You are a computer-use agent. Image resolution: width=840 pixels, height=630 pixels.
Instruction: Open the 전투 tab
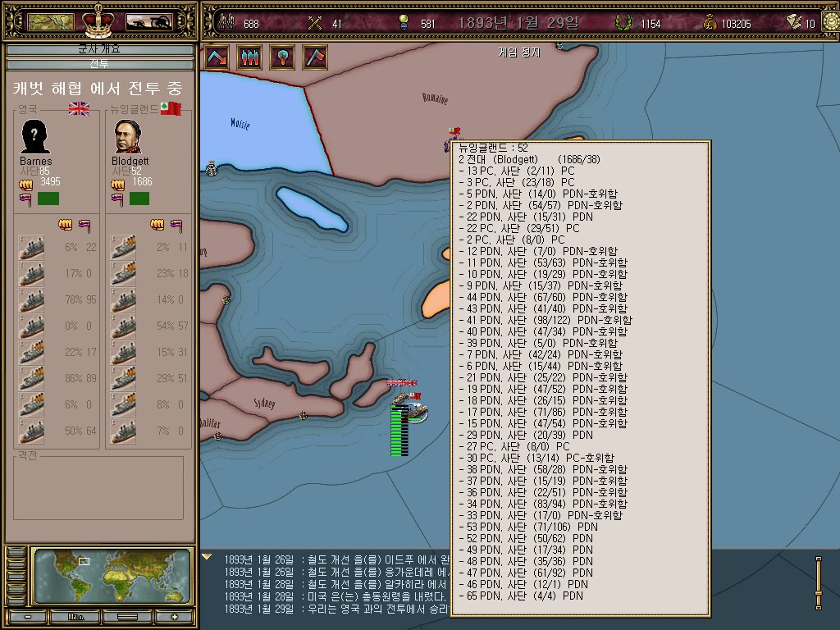pyautogui.click(x=99, y=64)
